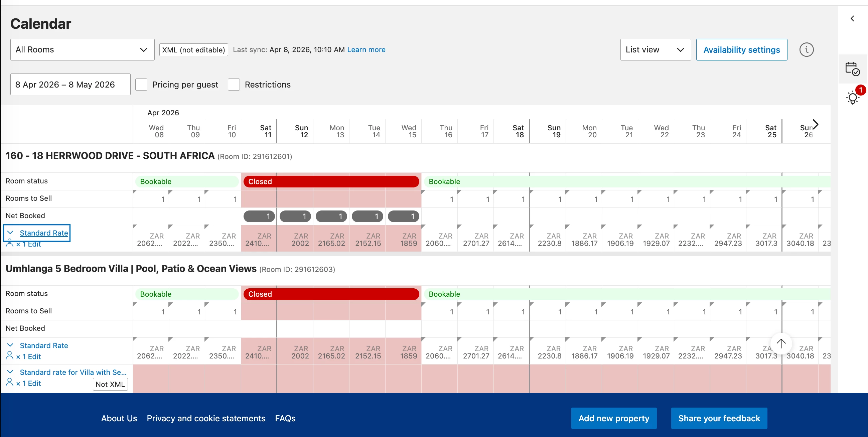
Task: Open the Learn more link
Action: pyautogui.click(x=366, y=50)
